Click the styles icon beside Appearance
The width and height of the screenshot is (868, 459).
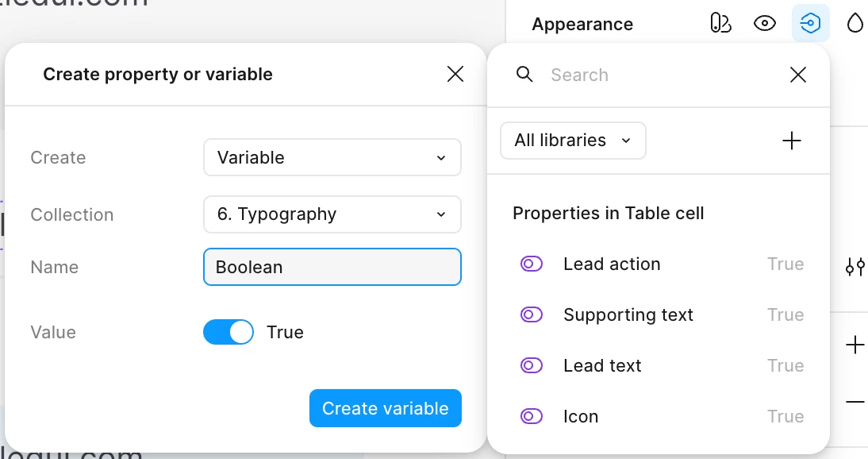coord(720,24)
